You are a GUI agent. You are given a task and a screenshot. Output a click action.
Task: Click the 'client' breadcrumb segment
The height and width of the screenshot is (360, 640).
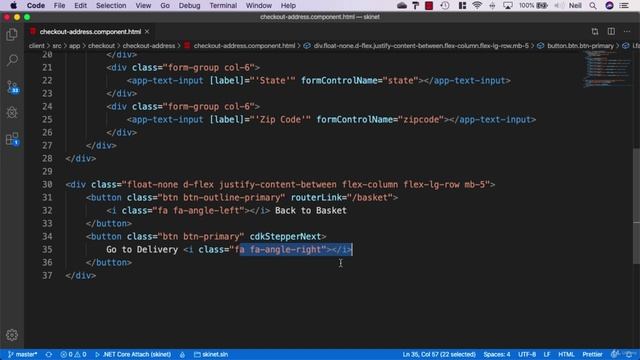coord(36,46)
